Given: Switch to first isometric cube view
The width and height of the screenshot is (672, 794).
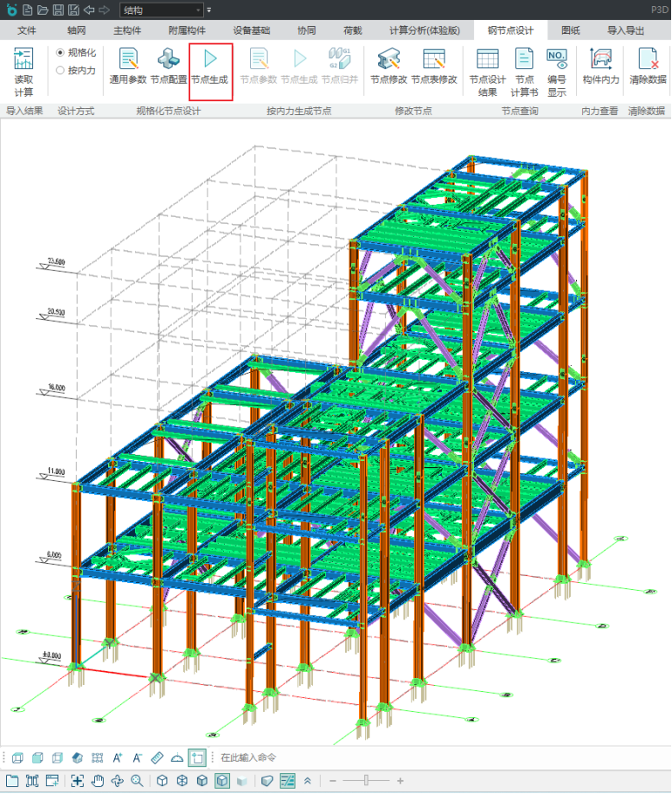Looking at the screenshot, I should (x=162, y=781).
